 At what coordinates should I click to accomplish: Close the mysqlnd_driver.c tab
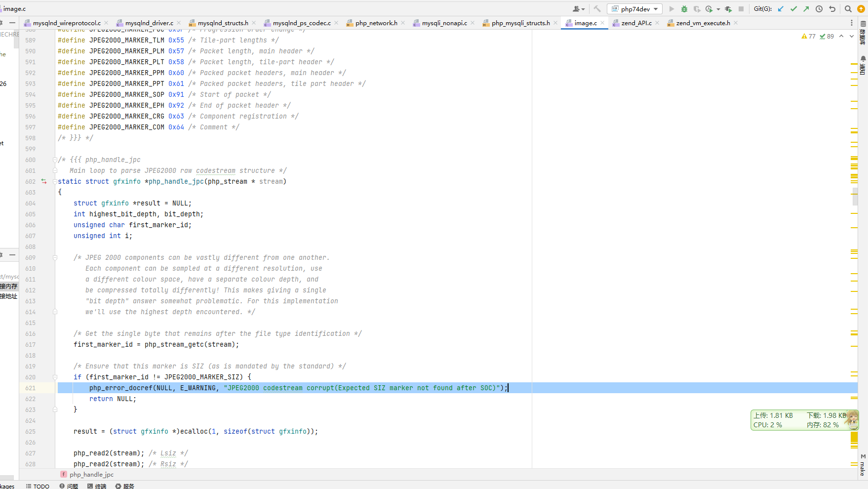(179, 23)
